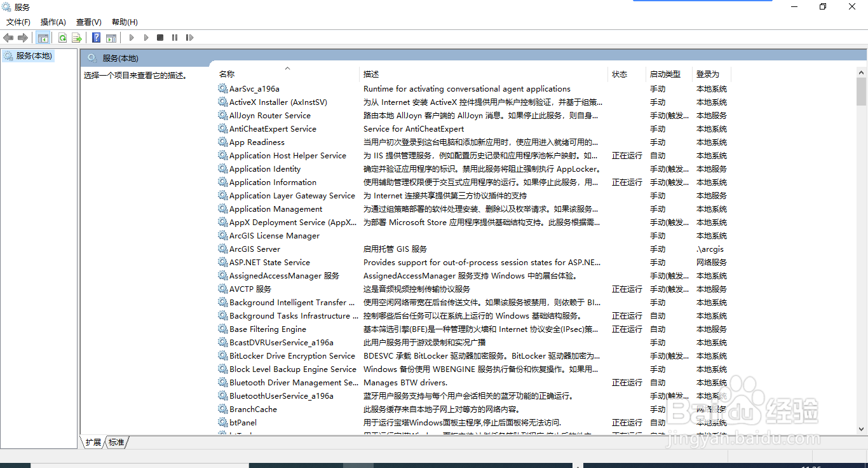Select Application Layer Gateway Service
The image size is (868, 468).
(x=292, y=196)
